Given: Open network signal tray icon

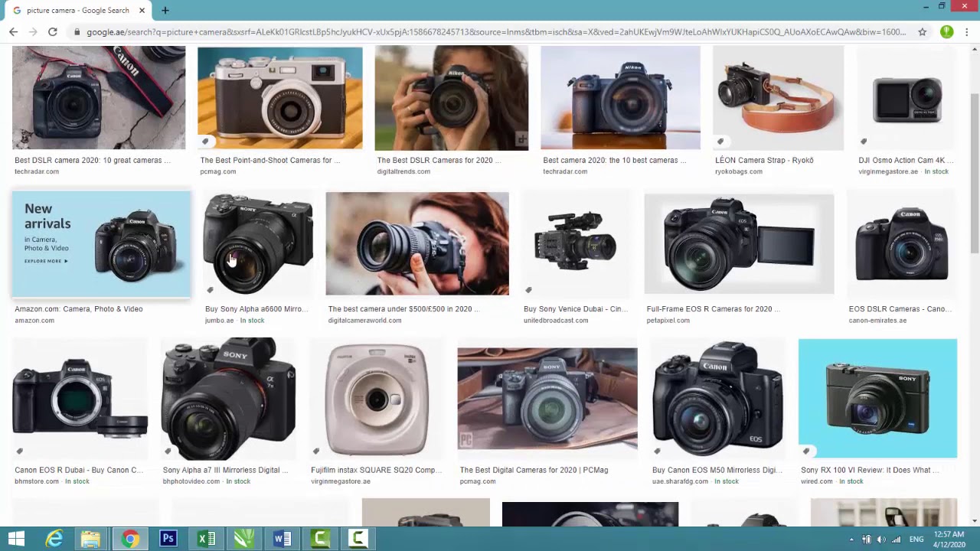Looking at the screenshot, I should click(x=896, y=540).
